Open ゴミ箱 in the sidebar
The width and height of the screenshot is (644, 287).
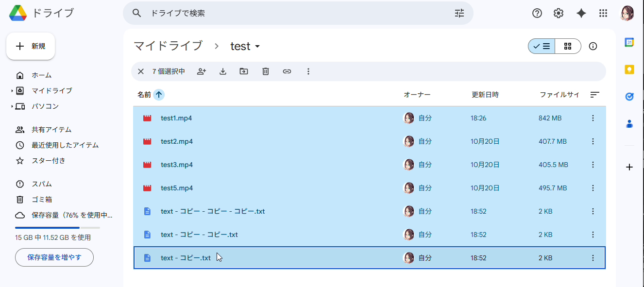click(42, 200)
